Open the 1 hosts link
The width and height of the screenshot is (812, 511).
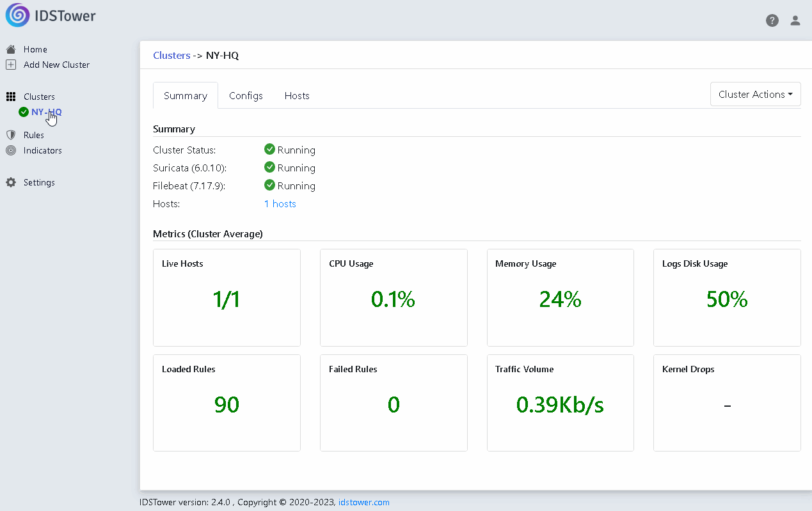click(x=280, y=203)
